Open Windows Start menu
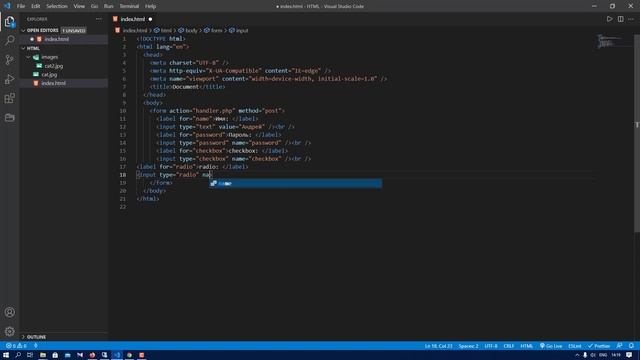The width and height of the screenshot is (640, 360). (6, 355)
